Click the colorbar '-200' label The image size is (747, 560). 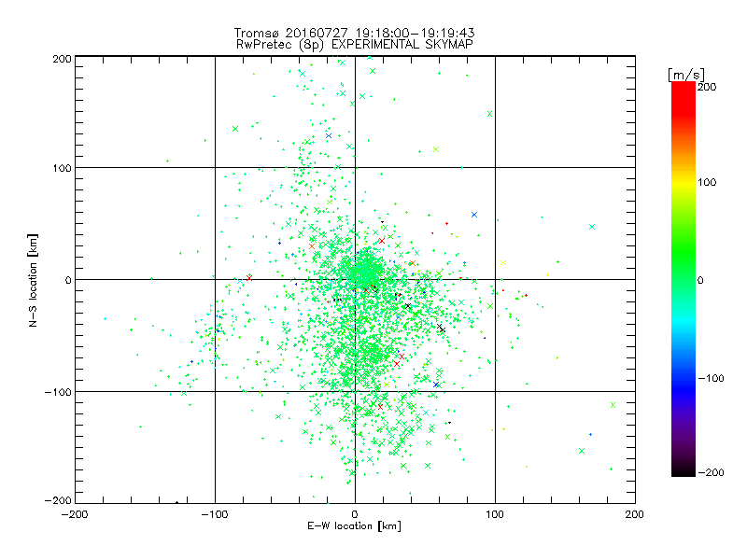pyautogui.click(x=711, y=472)
